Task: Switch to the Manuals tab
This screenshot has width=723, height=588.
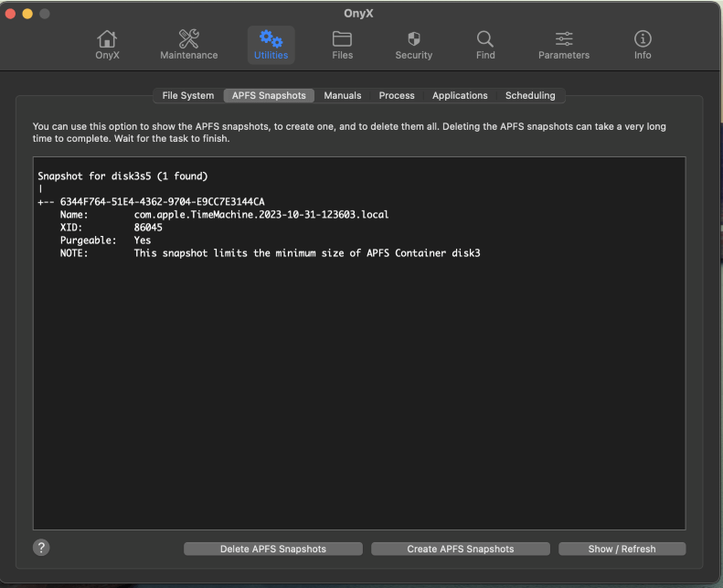Action: click(342, 95)
